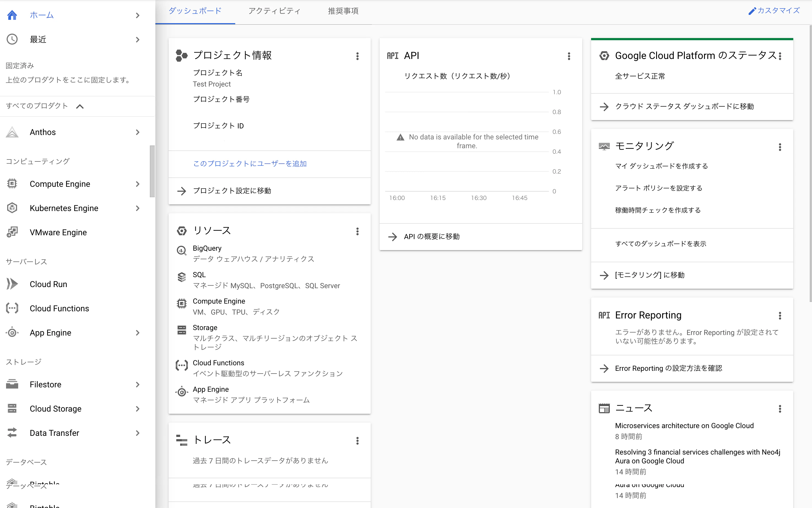Click the pencil icon next to カスタマイズ
Viewport: 812px width, 508px height.
click(752, 11)
